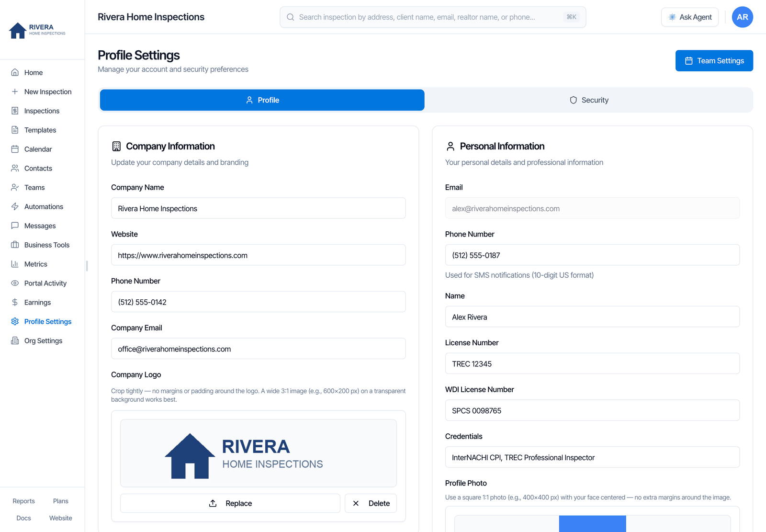Replace the company logo

[230, 503]
